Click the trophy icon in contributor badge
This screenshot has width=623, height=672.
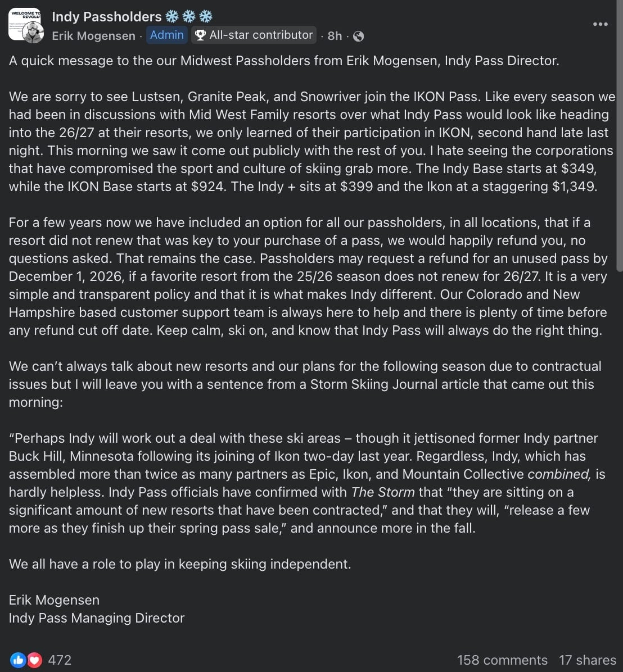pos(200,35)
